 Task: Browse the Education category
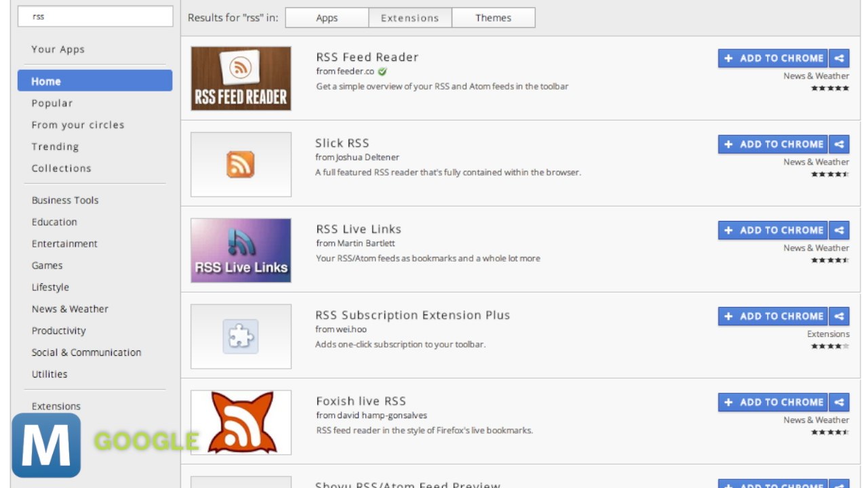(x=54, y=222)
